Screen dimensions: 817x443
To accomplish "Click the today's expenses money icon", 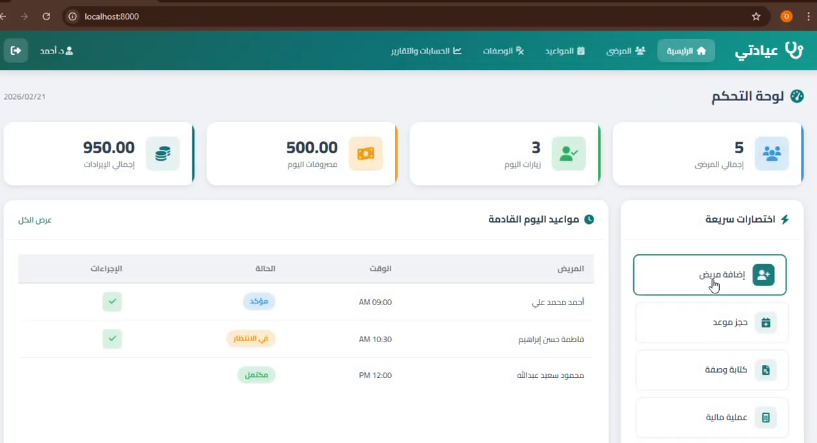I will (x=365, y=153).
